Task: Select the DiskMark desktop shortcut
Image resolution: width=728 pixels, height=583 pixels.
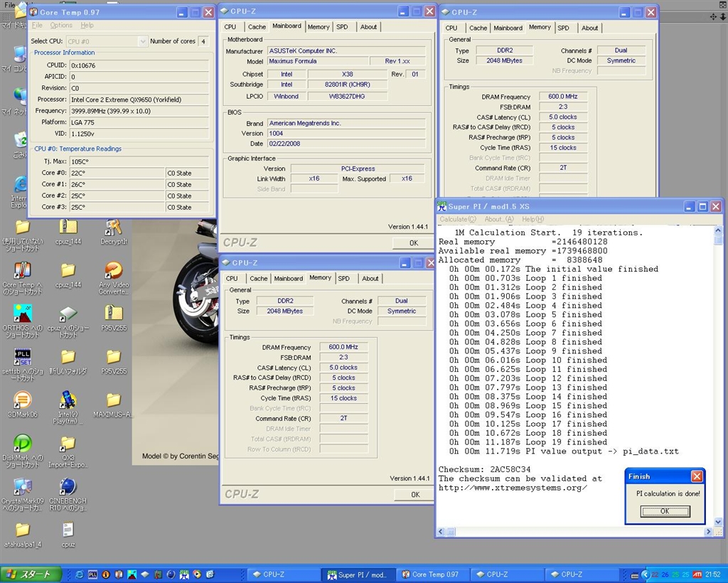Action: (22, 444)
